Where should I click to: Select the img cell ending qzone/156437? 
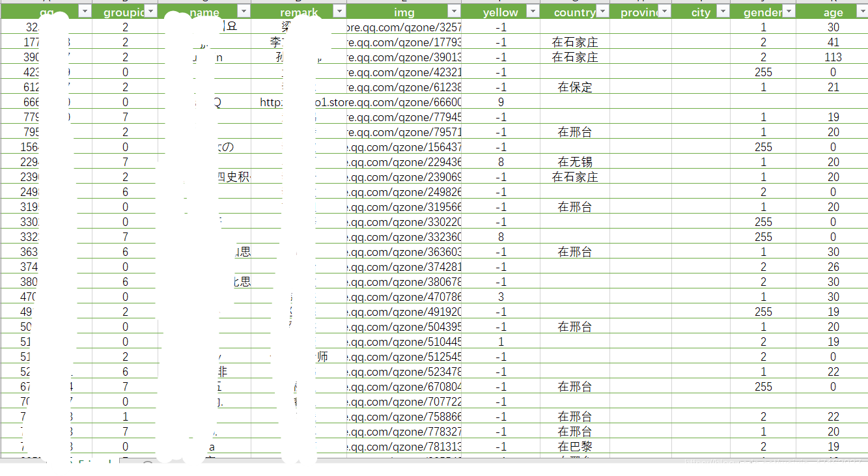(x=404, y=147)
